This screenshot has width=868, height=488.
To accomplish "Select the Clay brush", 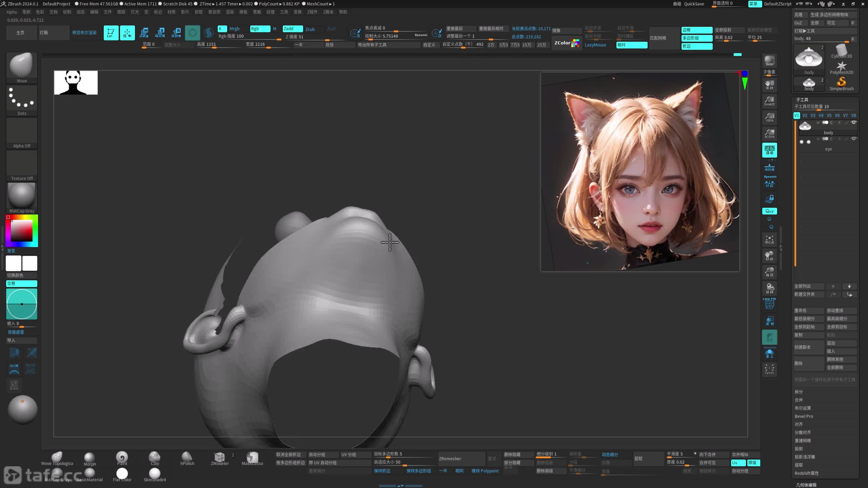I will (x=155, y=459).
